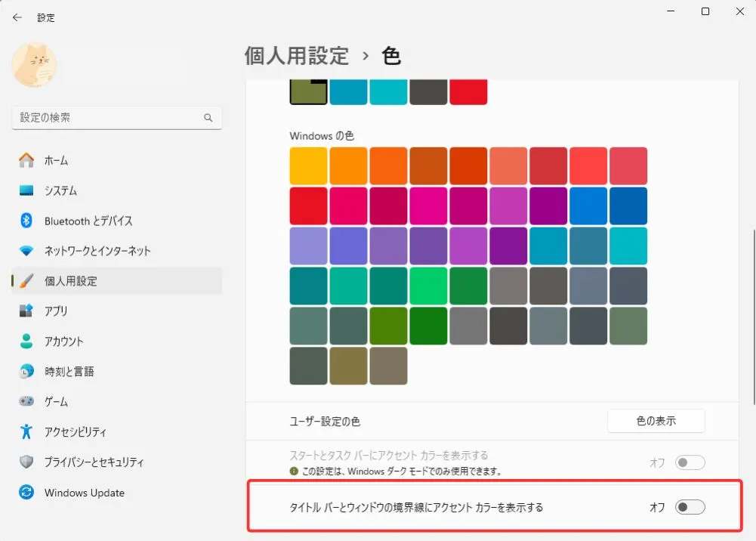
Task: Open プライバシーとセキュリティ settings
Action: point(116,462)
